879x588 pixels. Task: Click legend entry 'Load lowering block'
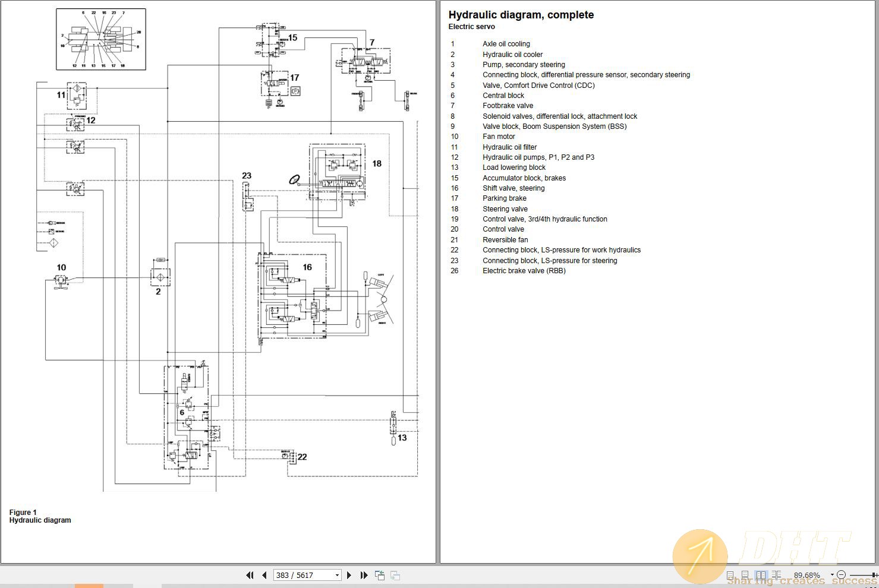tap(513, 167)
